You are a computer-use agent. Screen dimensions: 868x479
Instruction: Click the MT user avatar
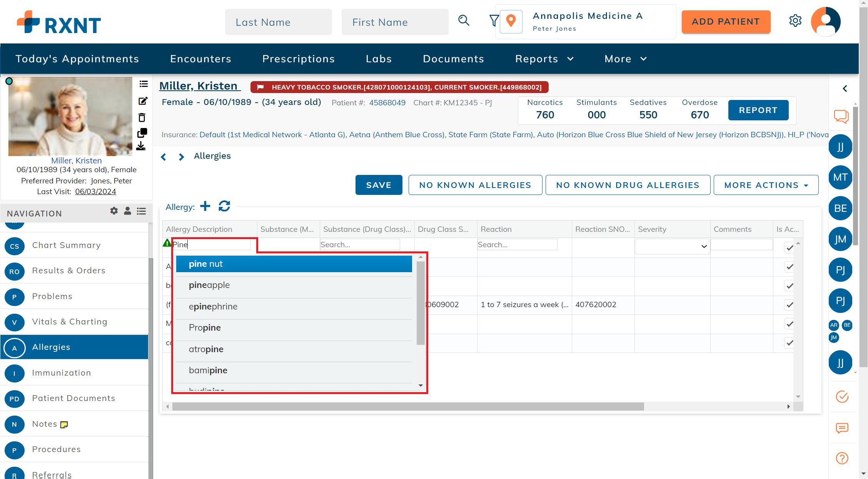pos(840,177)
